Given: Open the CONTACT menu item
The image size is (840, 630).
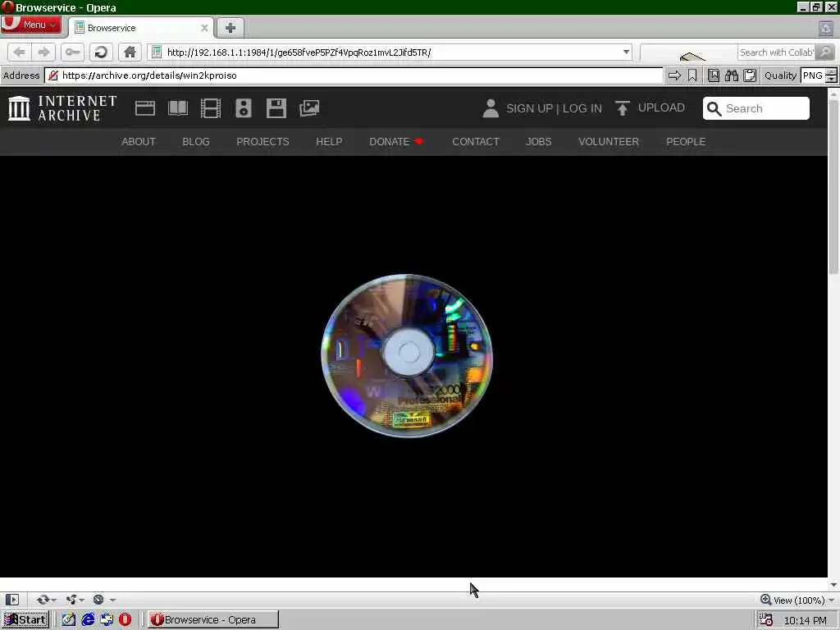Looking at the screenshot, I should click(476, 142).
